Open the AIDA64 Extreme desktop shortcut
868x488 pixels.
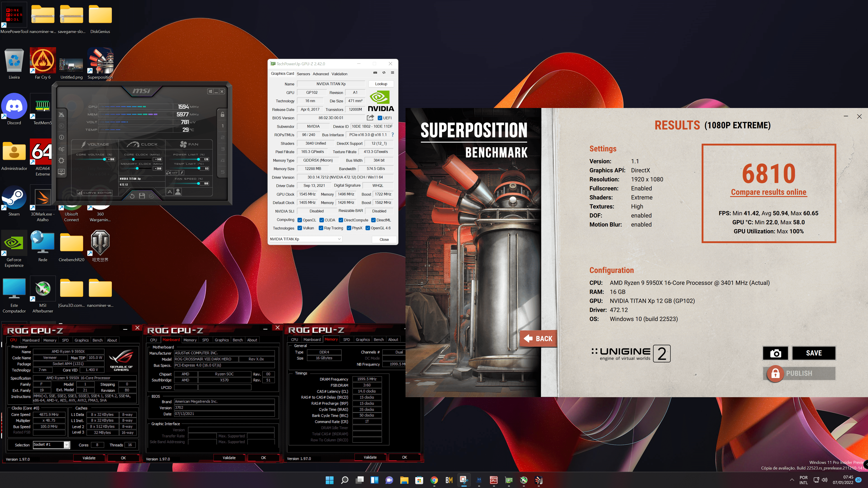(x=42, y=158)
